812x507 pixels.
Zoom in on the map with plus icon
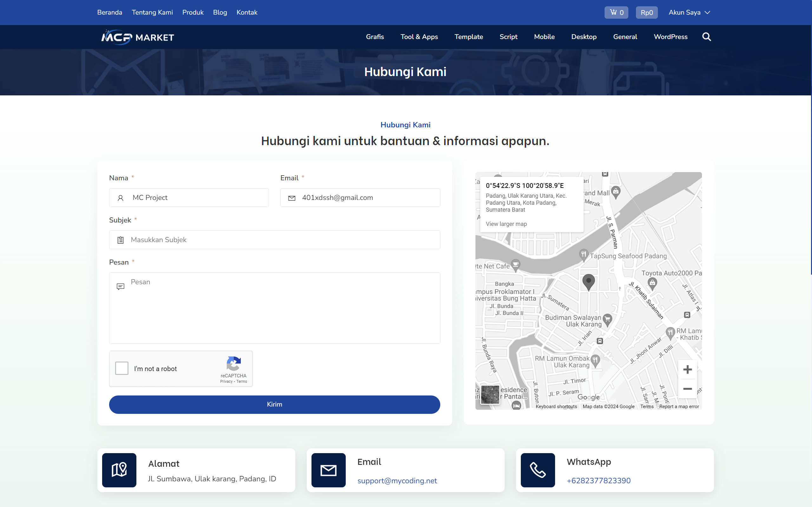click(x=688, y=369)
